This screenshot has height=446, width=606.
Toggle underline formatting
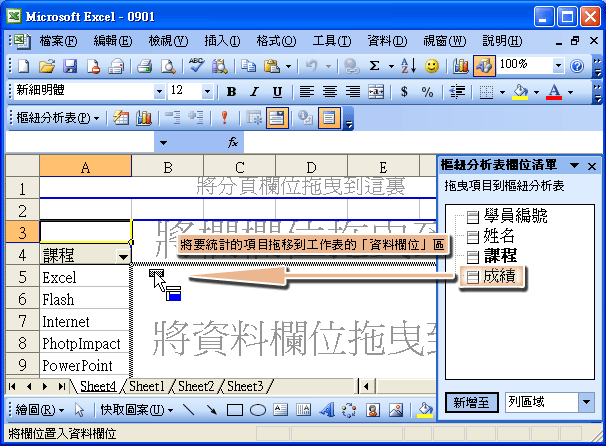(x=277, y=92)
